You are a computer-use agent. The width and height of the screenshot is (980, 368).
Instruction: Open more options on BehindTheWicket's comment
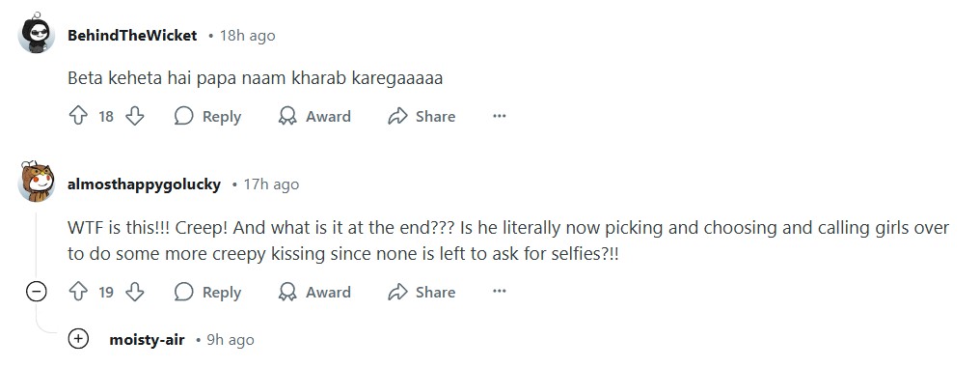499,117
